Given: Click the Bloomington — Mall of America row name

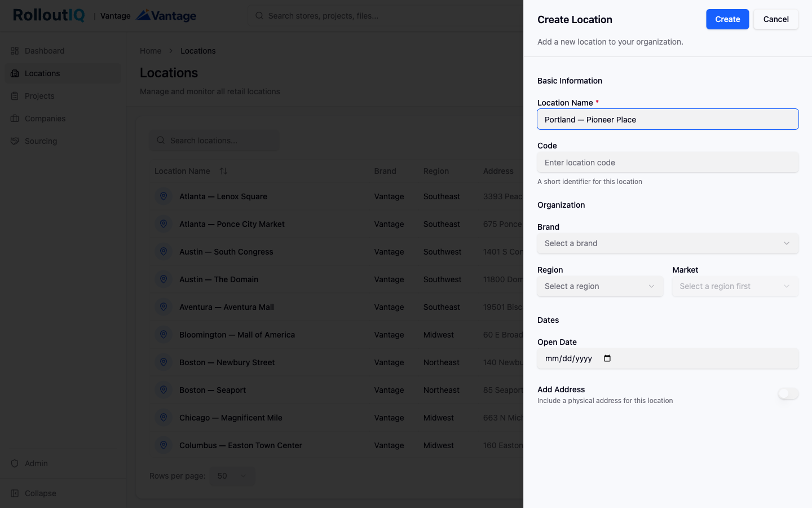Looking at the screenshot, I should click(237, 335).
